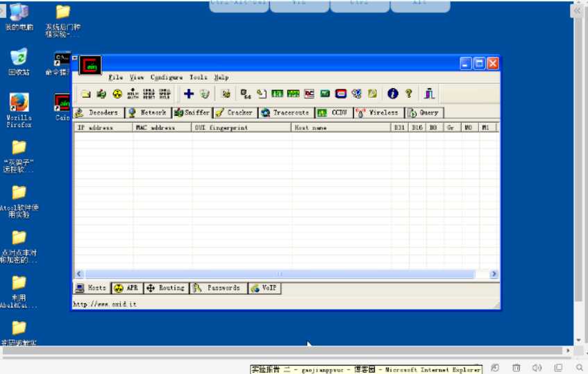Open the Traceroute tab

[286, 112]
